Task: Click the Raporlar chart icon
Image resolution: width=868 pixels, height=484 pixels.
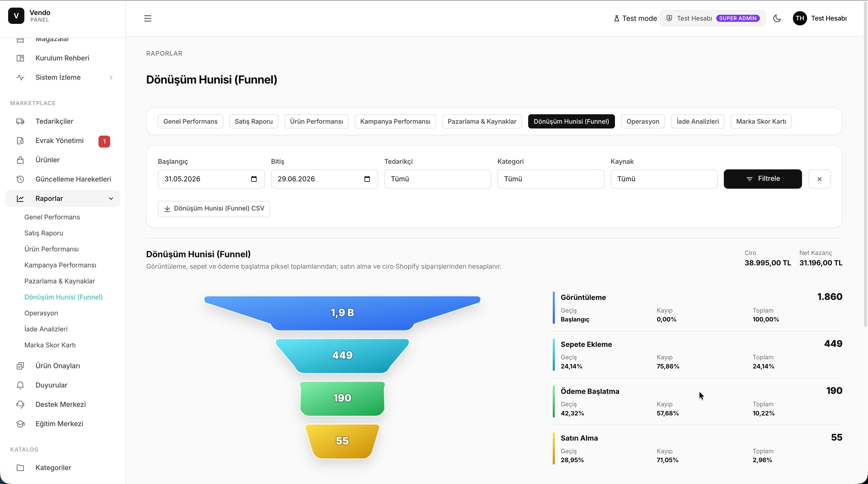Action: pyautogui.click(x=20, y=199)
